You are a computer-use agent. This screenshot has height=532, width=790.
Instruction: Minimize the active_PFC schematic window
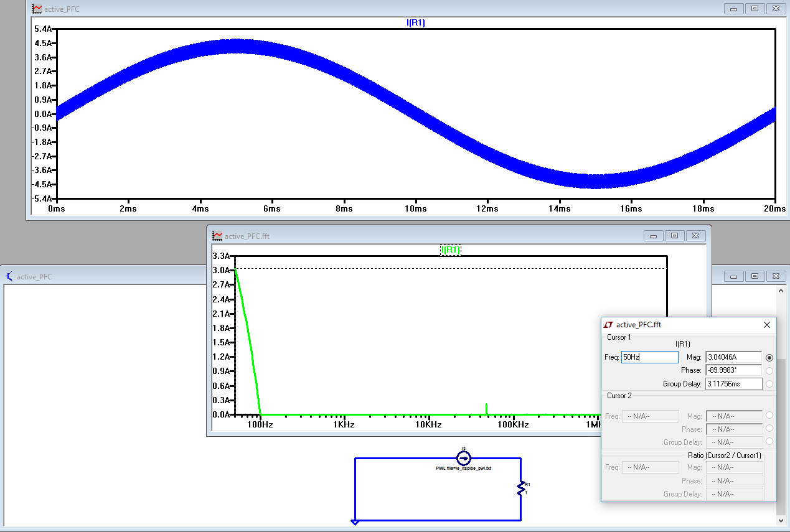point(735,276)
